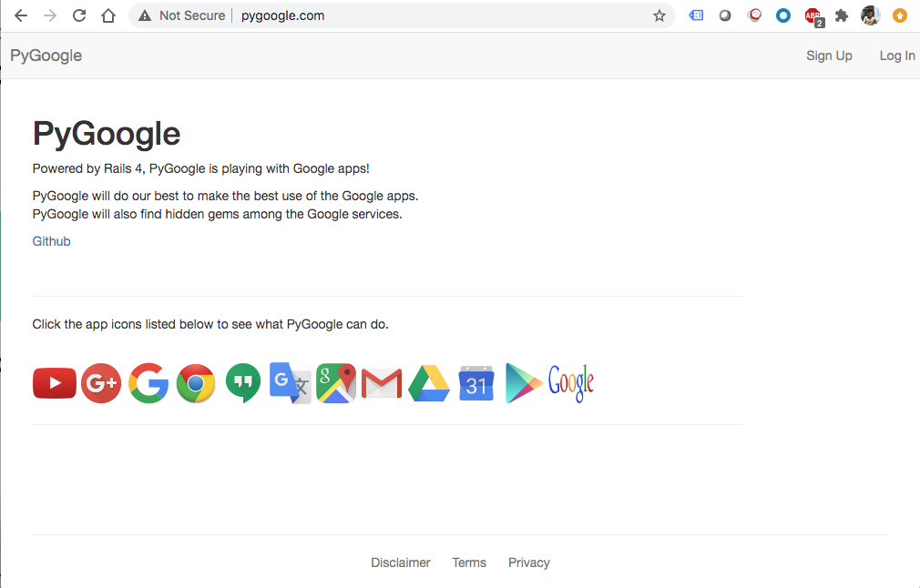Open the blue ring extension icon
920x588 pixels.
(x=783, y=15)
